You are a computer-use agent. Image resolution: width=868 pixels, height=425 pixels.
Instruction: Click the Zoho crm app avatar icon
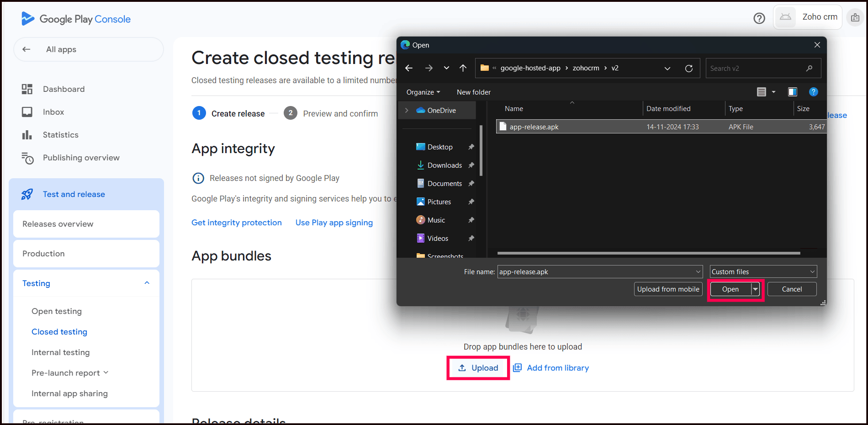(x=785, y=17)
